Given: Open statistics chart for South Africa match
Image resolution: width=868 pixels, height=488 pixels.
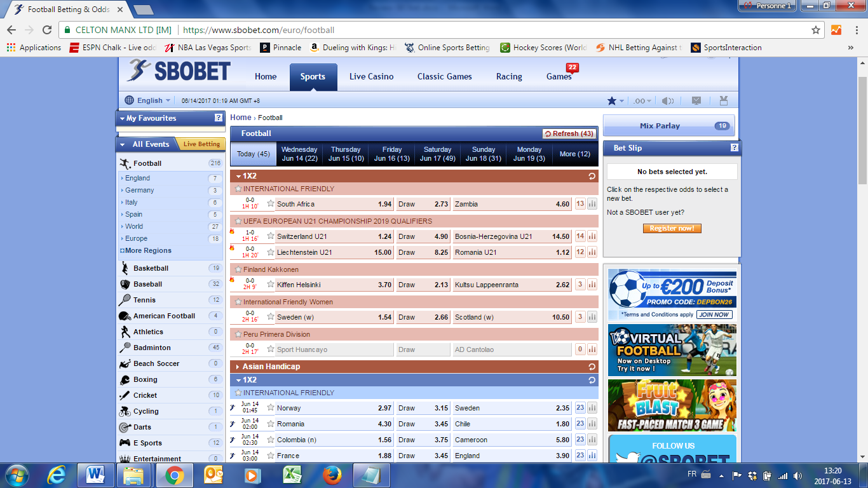Looking at the screenshot, I should click(x=592, y=204).
